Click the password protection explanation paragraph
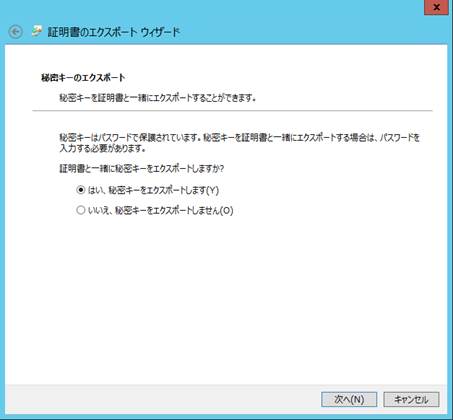The image size is (453, 420). point(239,143)
